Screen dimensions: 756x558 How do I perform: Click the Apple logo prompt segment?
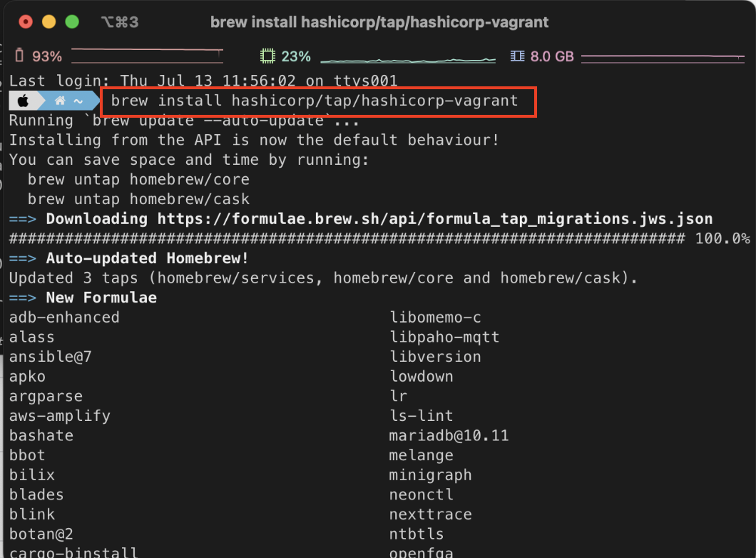click(x=23, y=101)
